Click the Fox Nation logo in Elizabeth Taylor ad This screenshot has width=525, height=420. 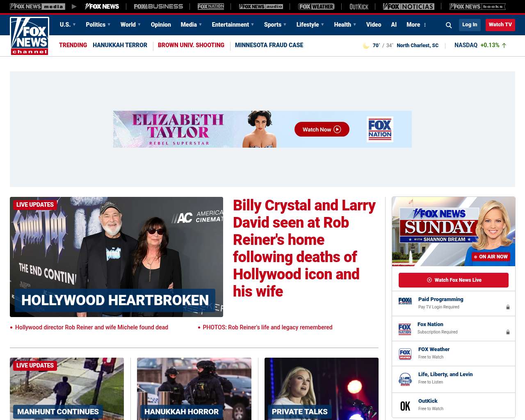[x=380, y=129]
